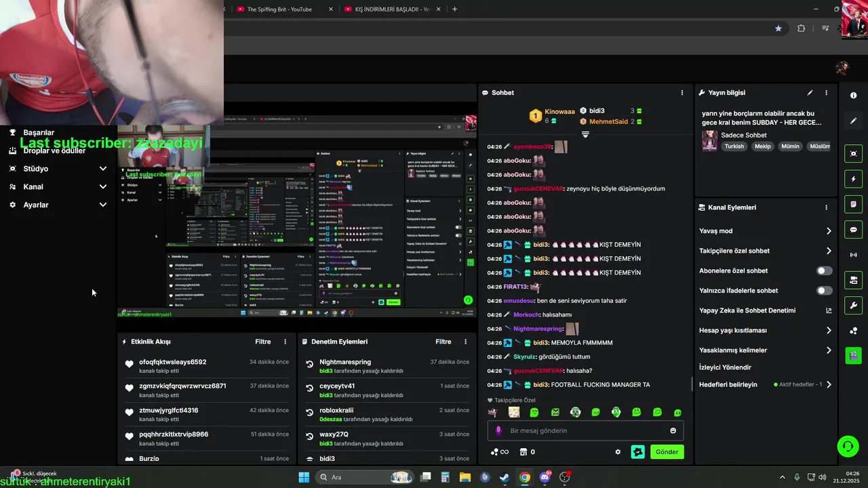This screenshot has width=868, height=488.
Task: Open Filtre in Etkinlik Akışı
Action: [x=263, y=342]
